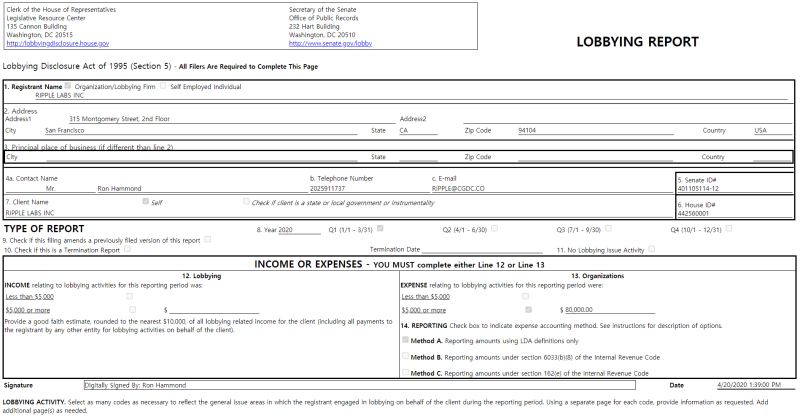This screenshot has height=417, width=800.
Task: Click the House ID# value 442560001
Action: (x=693, y=213)
